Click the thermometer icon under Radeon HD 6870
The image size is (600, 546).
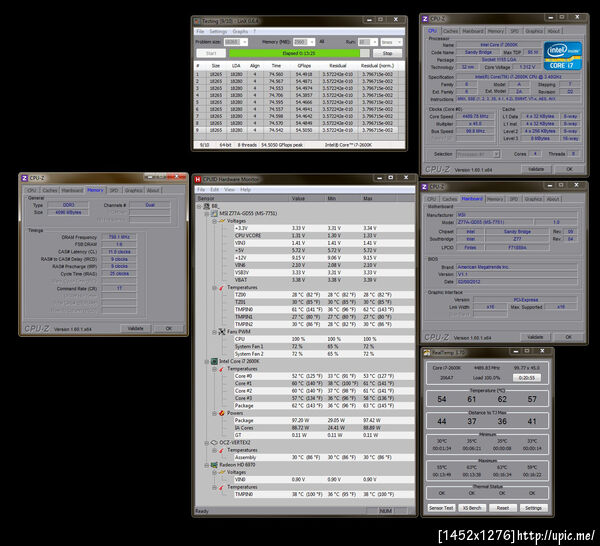pos(222,487)
